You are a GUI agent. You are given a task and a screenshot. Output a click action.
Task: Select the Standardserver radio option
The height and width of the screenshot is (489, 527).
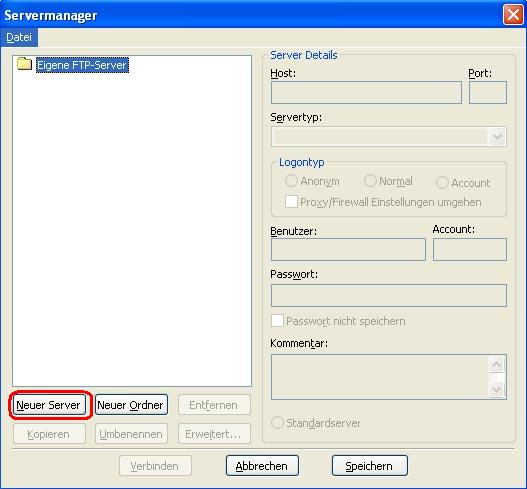tap(277, 422)
